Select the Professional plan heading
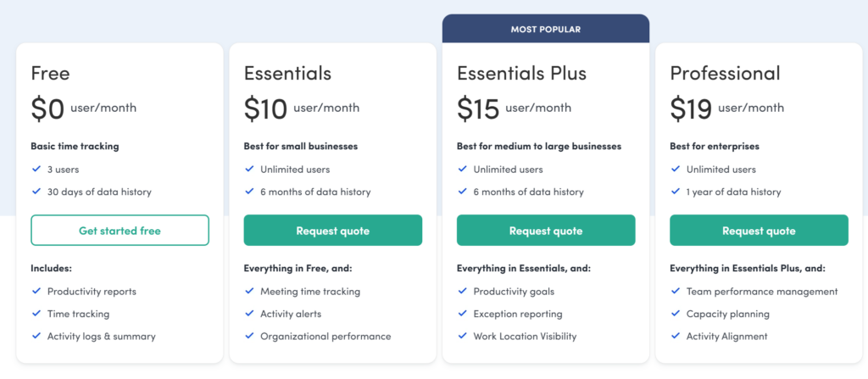The image size is (868, 379). click(x=725, y=74)
